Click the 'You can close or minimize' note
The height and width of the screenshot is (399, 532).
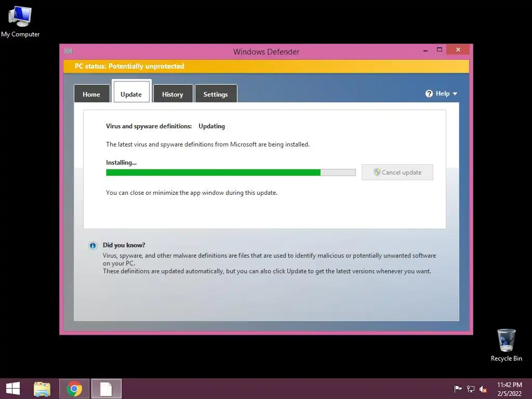pos(192,193)
